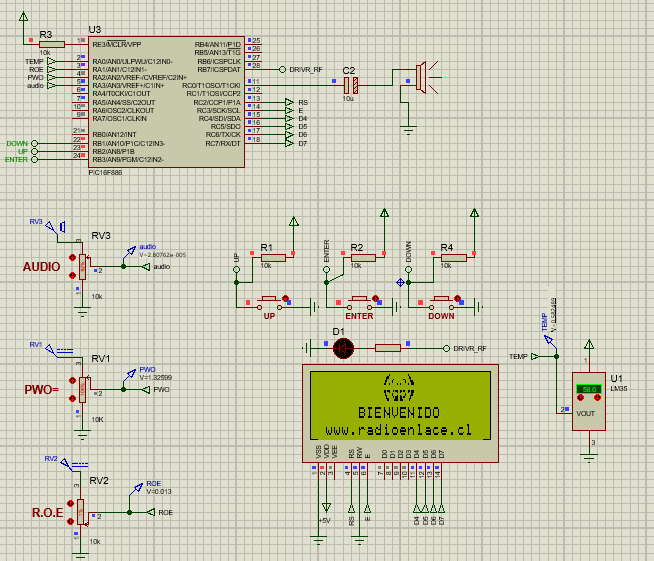Select the power arrow above R4
Image resolution: width=654 pixels, height=561 pixels.
pos(474,213)
